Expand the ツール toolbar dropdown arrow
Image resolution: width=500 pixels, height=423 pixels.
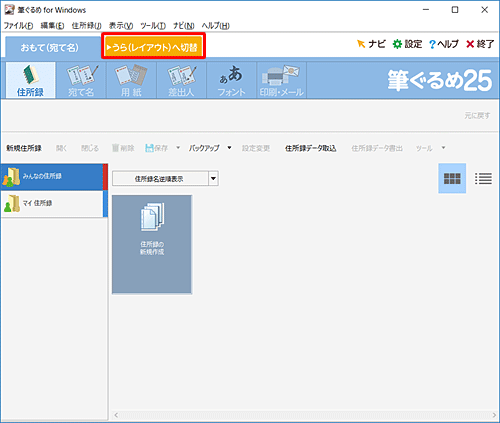pyautogui.click(x=443, y=148)
